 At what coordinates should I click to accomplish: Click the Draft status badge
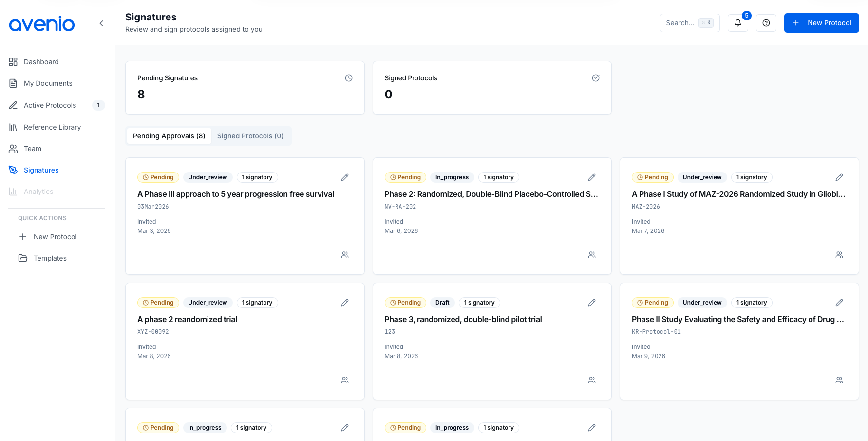pyautogui.click(x=442, y=303)
